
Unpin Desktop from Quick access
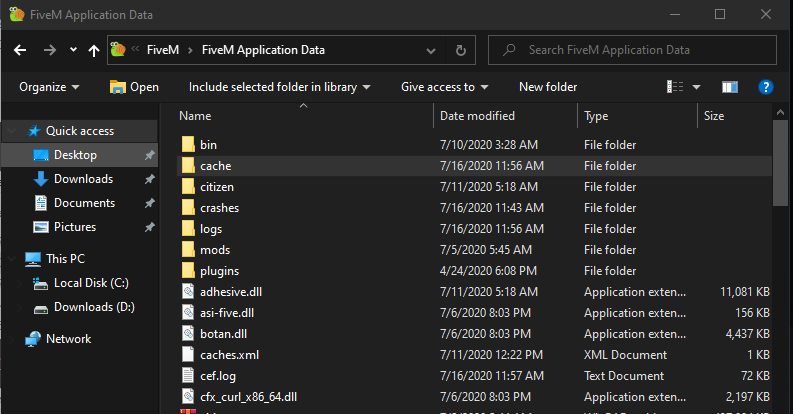pos(149,155)
